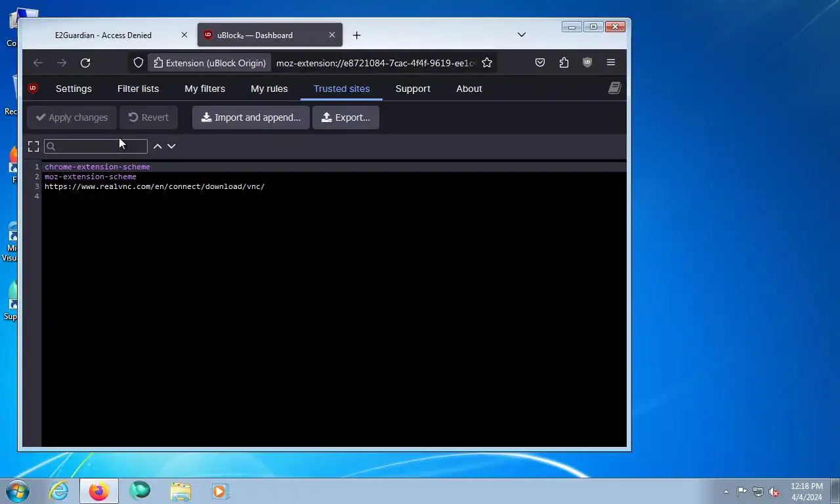This screenshot has width=840, height=504.
Task: Click the muted volume tray icon
Action: tap(774, 492)
